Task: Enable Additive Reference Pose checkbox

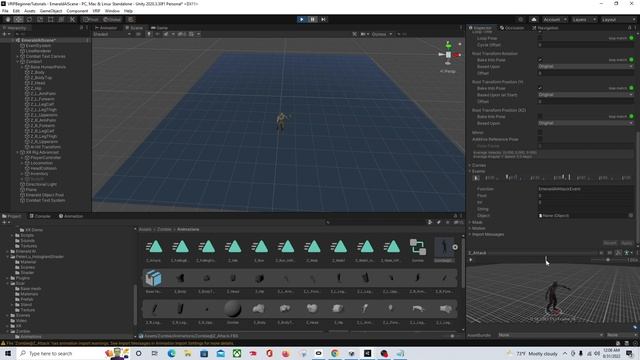Action: click(x=540, y=139)
